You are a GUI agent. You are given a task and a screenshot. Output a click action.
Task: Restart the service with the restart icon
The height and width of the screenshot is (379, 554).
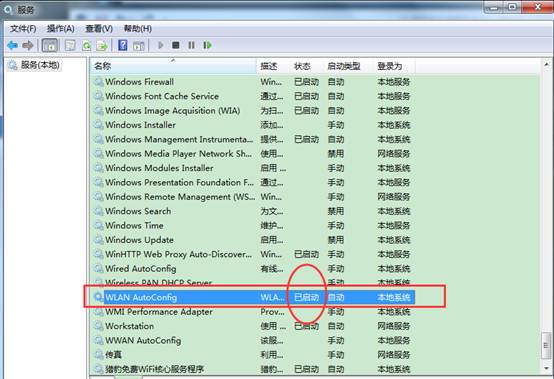(x=207, y=45)
